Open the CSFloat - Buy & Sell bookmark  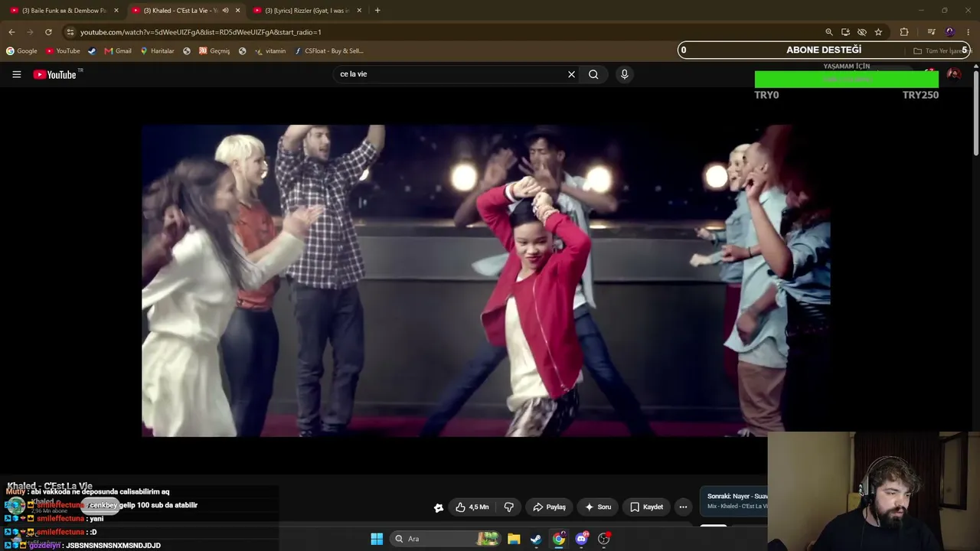click(x=329, y=51)
